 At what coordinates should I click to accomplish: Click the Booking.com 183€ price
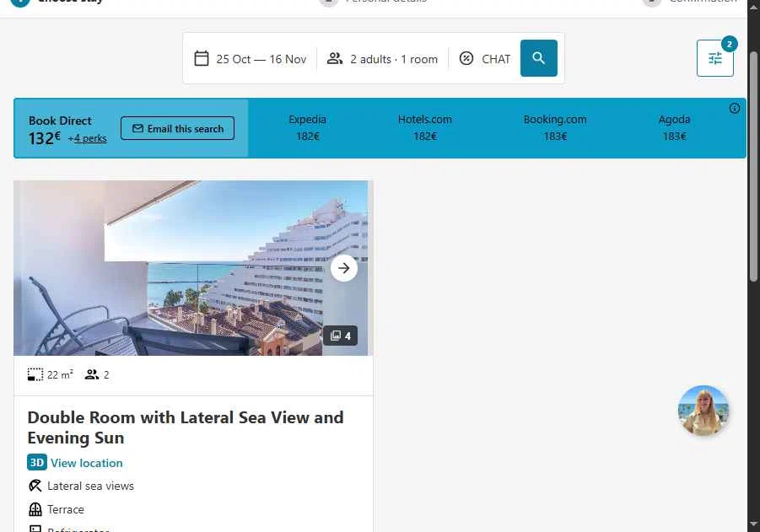tap(555, 128)
